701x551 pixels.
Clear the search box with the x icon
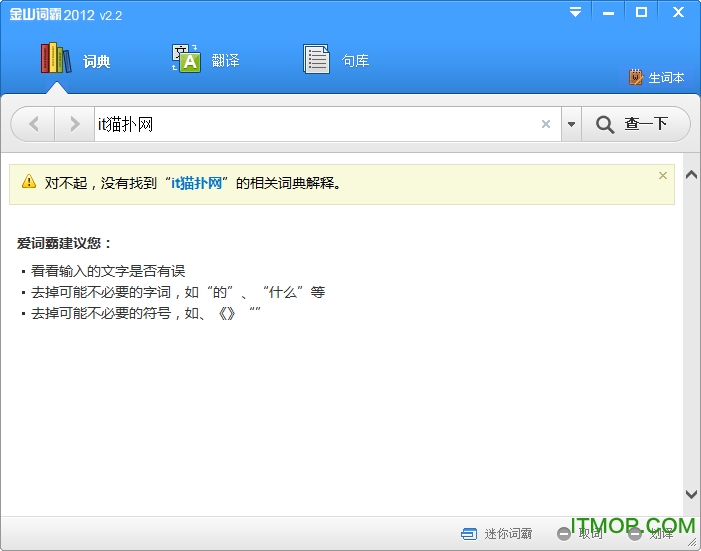tap(546, 124)
